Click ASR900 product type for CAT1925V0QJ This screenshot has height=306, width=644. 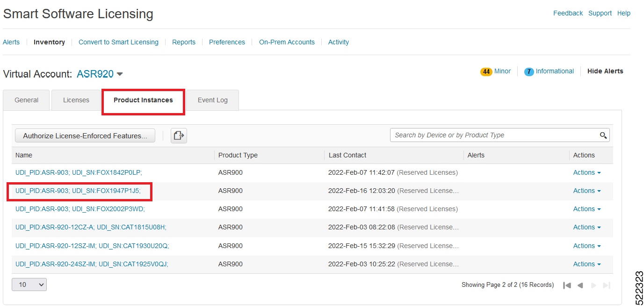click(231, 264)
